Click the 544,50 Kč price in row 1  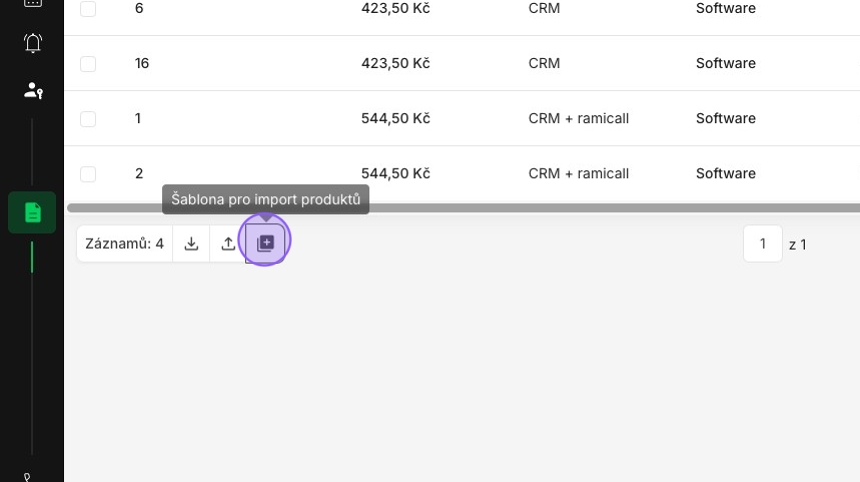[395, 118]
